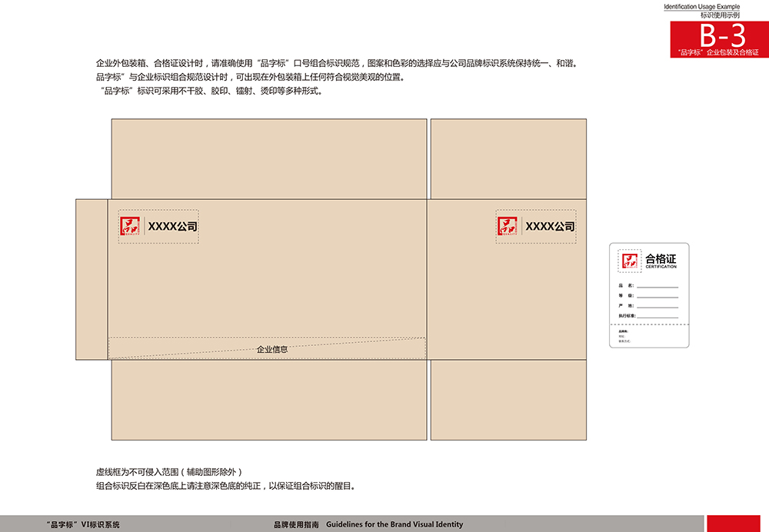Click the Identification Usage Example header text
Screen dimensions: 769x532
point(702,7)
